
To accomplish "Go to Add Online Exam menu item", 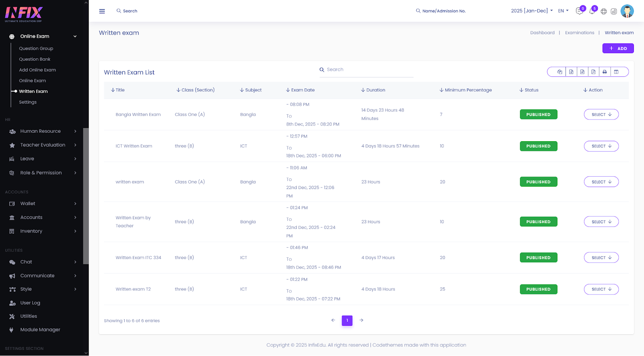I will coord(37,70).
